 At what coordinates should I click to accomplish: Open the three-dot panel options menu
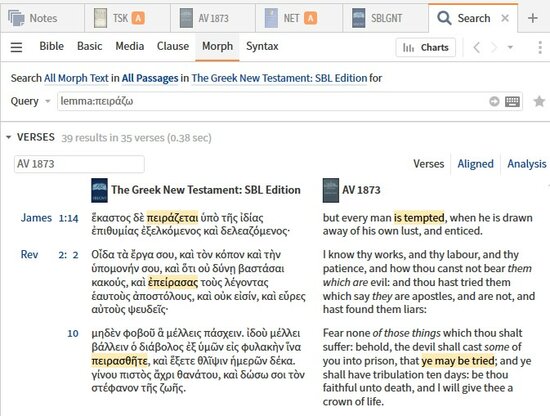click(x=540, y=47)
